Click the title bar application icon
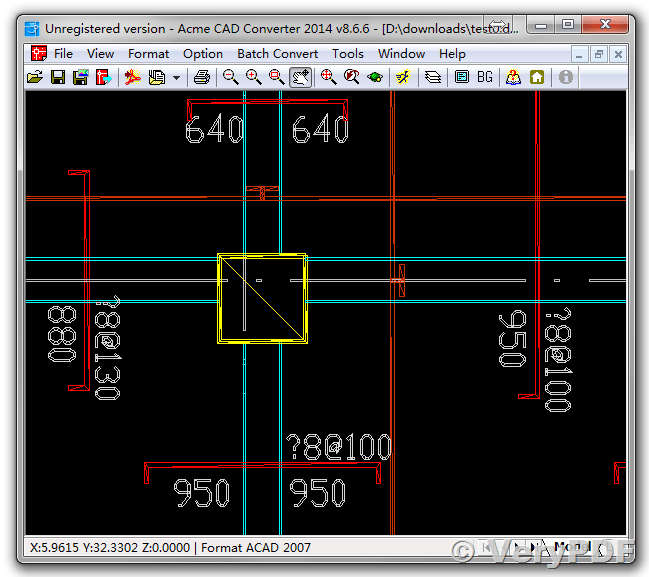Viewport: 649px width, 577px height. coord(32,29)
